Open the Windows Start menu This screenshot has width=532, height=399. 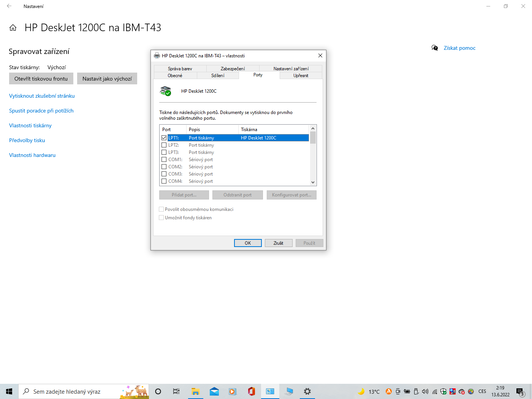pyautogui.click(x=9, y=391)
